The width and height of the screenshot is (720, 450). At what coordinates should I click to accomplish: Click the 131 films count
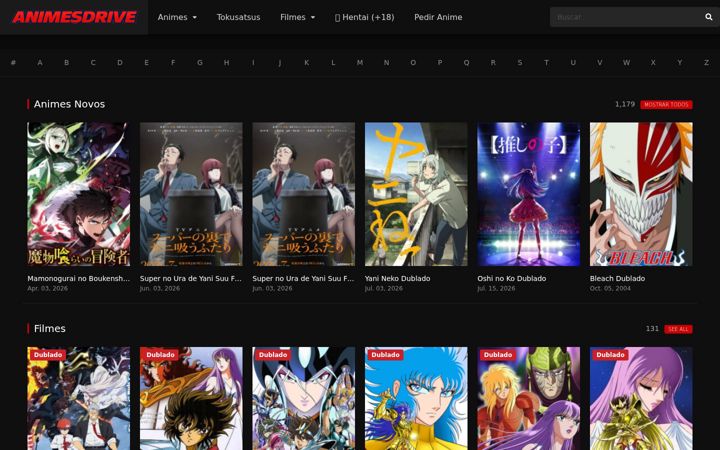coord(652,329)
